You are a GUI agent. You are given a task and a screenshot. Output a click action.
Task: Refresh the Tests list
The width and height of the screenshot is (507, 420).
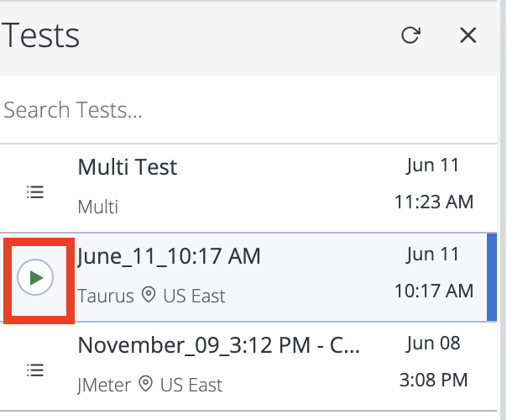[410, 35]
